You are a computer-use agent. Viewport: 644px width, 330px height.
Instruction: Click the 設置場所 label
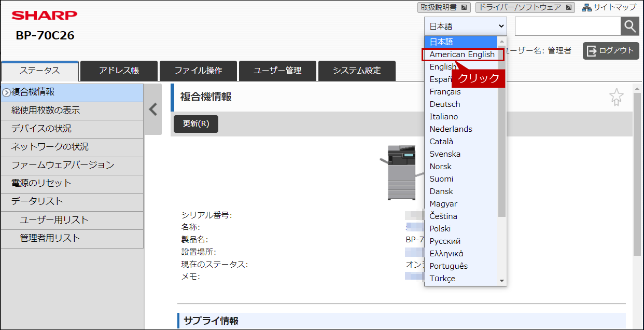click(x=199, y=252)
